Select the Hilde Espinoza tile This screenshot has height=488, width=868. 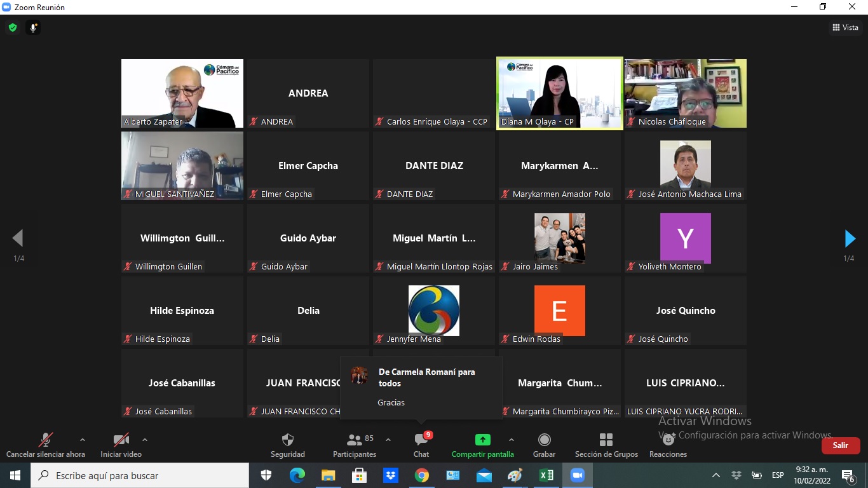tap(182, 311)
